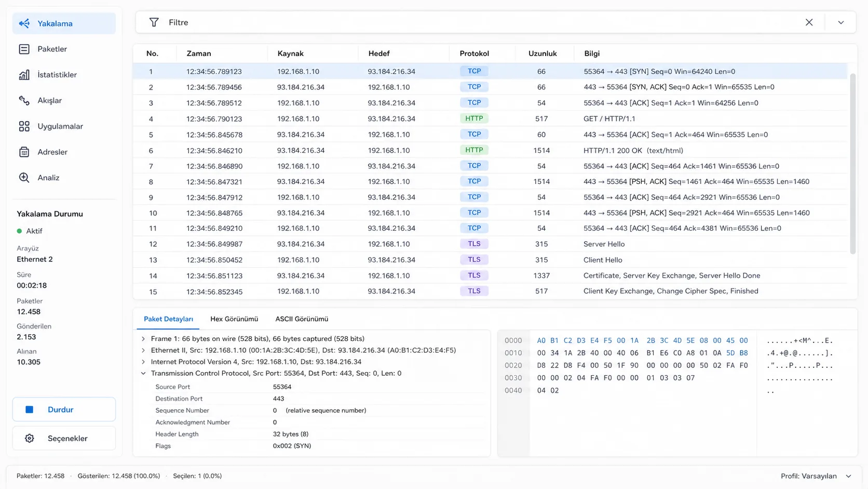Click the green Aktif status dot
Image resolution: width=868 pixels, height=489 pixels.
click(x=19, y=231)
